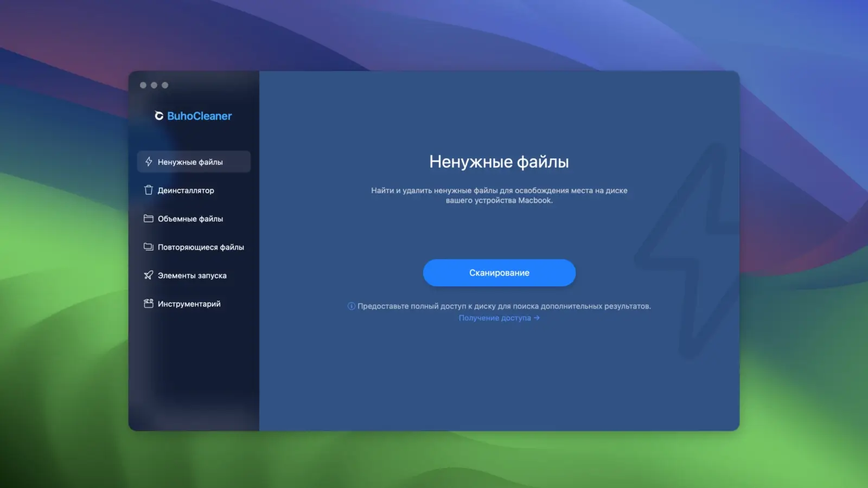
Task: Click the BuhoCleaner owl logo icon
Action: (x=159, y=116)
